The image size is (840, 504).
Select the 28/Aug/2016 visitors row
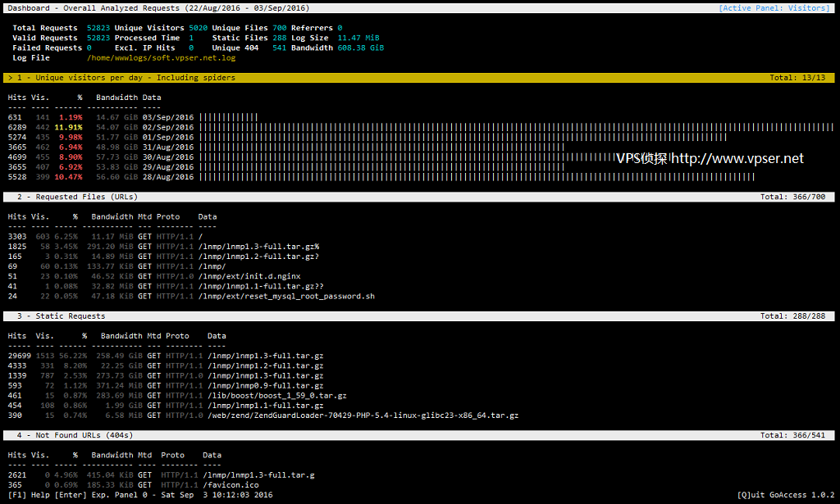point(381,177)
